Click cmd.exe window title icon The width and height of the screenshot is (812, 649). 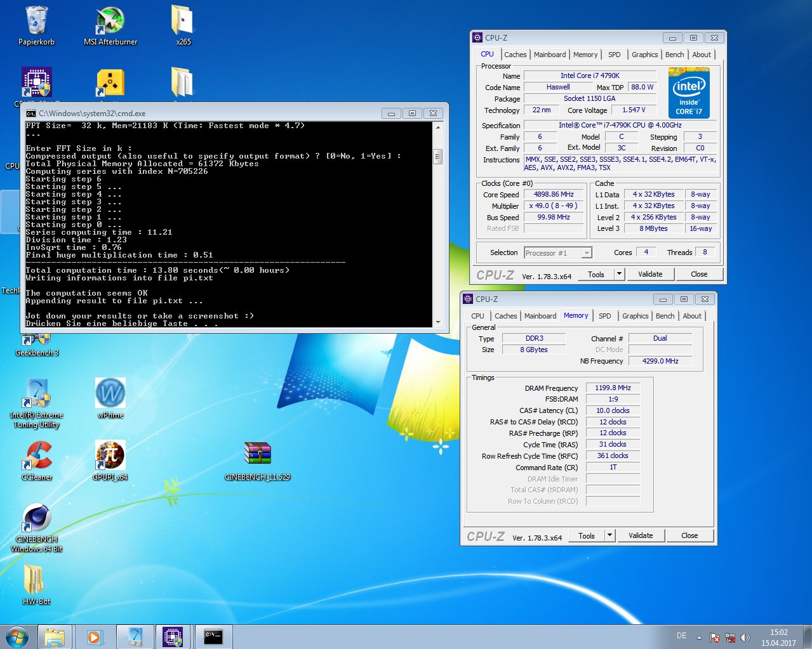tap(30, 113)
